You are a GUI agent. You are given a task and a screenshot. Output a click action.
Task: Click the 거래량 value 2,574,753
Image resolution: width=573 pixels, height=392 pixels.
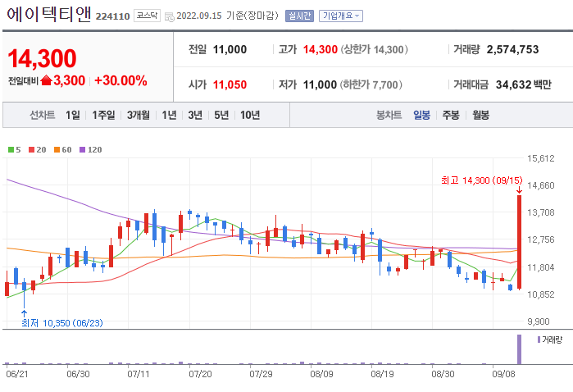pyautogui.click(x=512, y=49)
